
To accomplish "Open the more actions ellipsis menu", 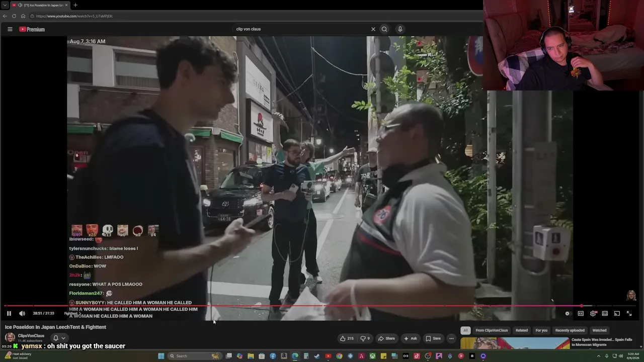I will click(451, 338).
